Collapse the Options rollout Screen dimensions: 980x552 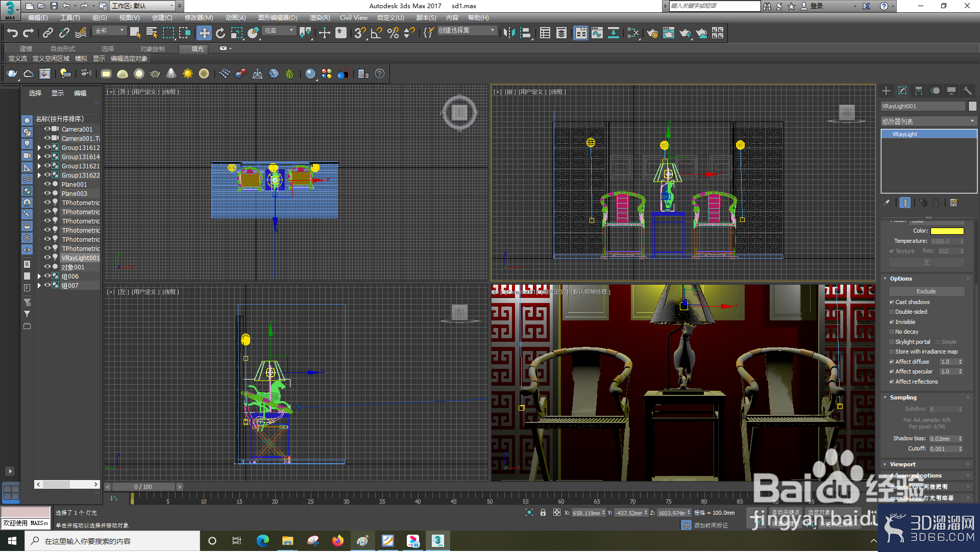coord(900,279)
